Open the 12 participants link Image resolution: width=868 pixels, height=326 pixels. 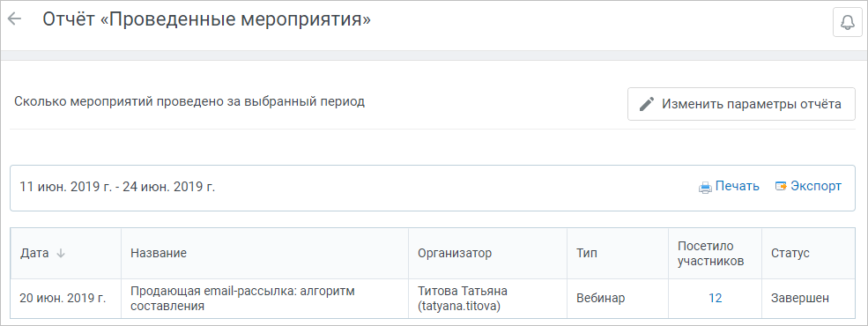pos(716,299)
